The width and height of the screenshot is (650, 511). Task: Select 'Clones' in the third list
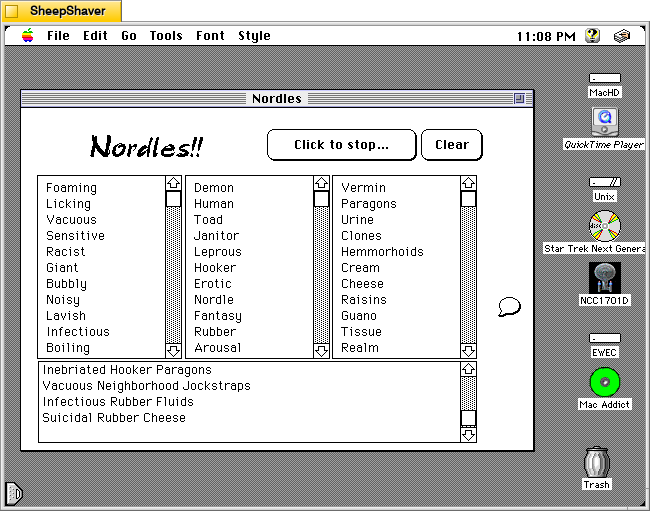point(361,236)
